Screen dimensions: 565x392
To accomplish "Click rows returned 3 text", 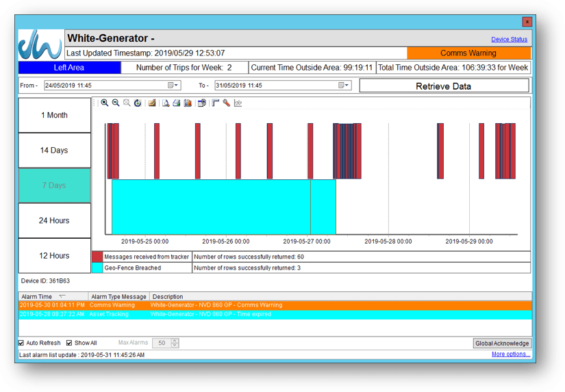I will click(247, 267).
